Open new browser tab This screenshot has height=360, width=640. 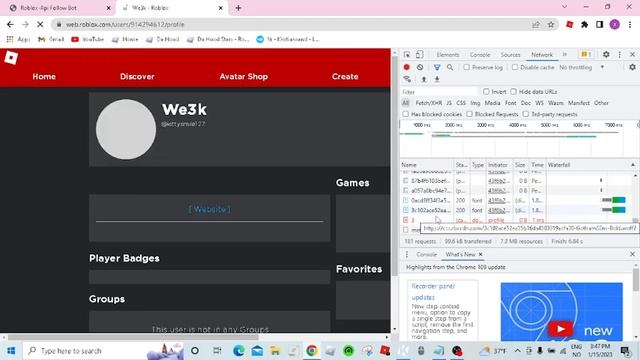238,8
